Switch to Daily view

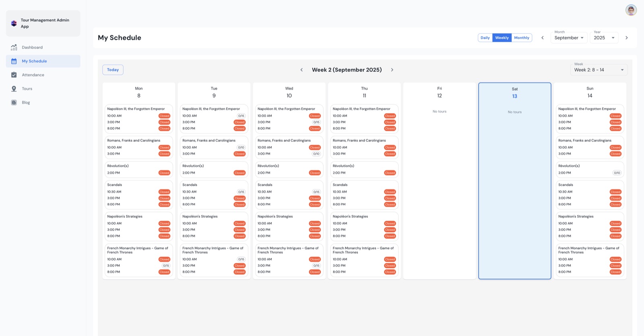click(x=485, y=38)
